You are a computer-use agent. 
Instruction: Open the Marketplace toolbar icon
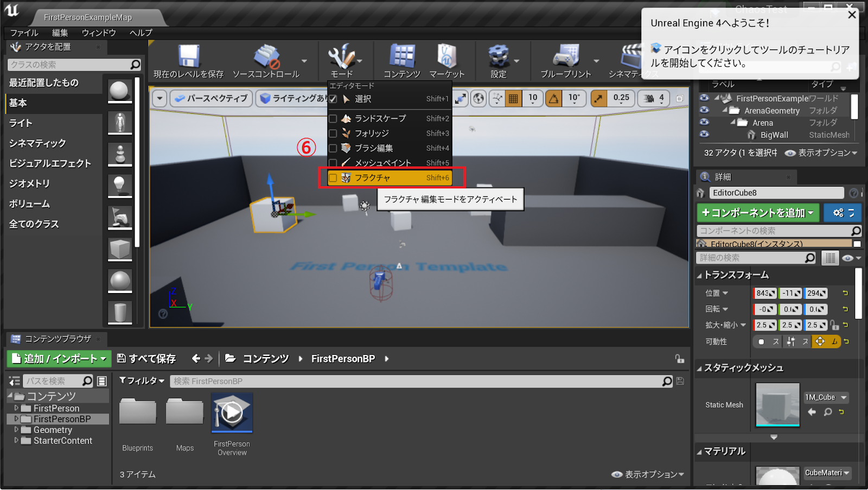coord(447,56)
